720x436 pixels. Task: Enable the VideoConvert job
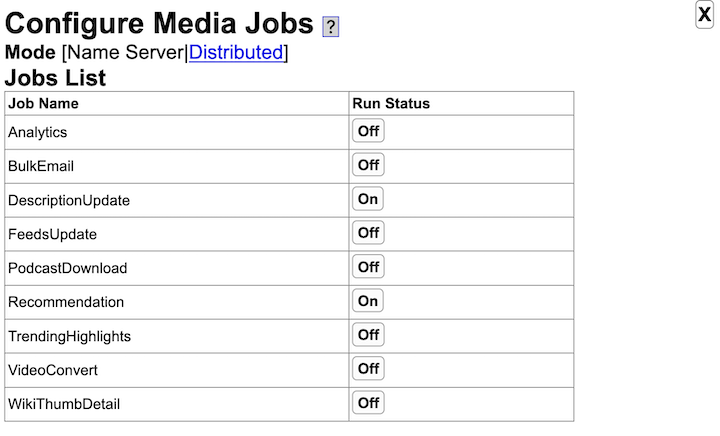point(368,369)
